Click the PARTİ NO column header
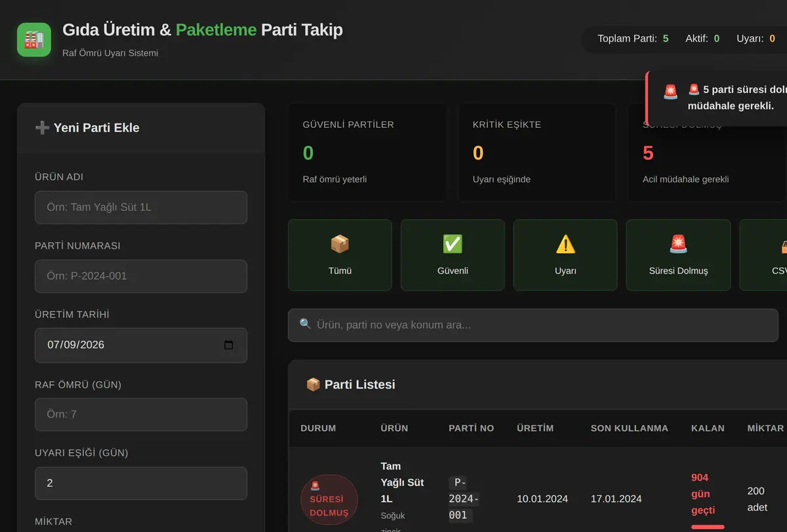This screenshot has height=532, width=787. [472, 428]
